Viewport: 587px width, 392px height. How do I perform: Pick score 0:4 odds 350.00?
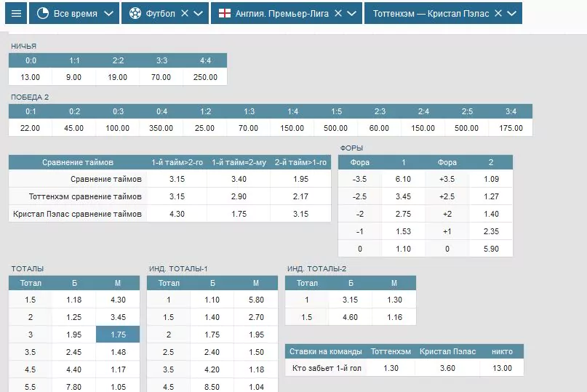click(x=161, y=128)
